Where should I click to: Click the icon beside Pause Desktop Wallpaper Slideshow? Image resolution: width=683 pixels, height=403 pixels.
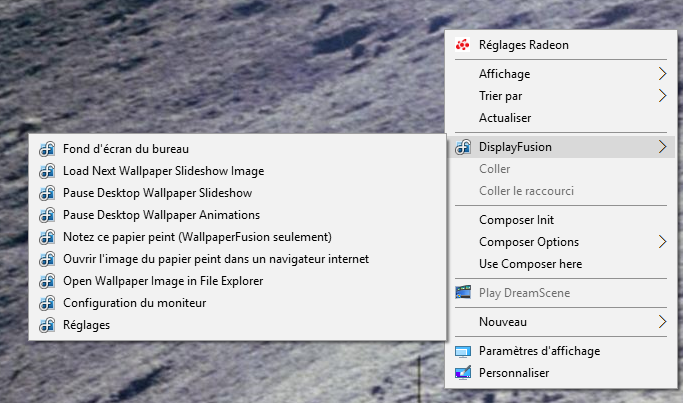[46, 193]
